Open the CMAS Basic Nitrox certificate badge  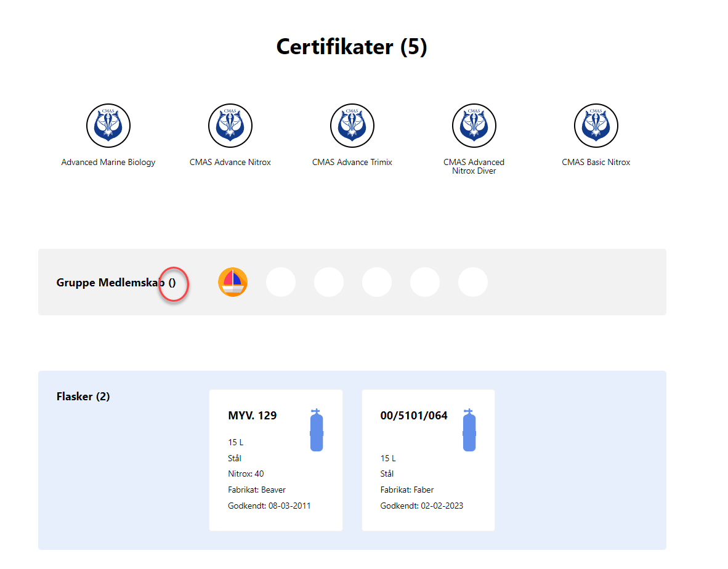coord(596,125)
